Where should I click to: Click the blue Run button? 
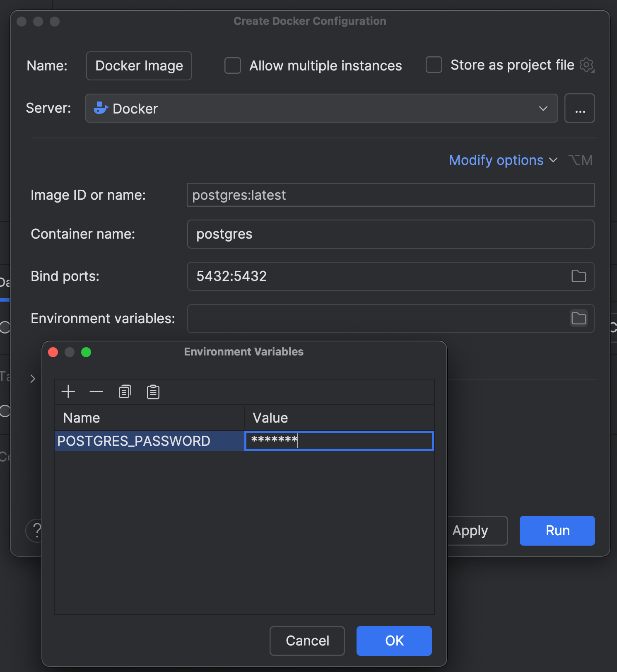557,531
